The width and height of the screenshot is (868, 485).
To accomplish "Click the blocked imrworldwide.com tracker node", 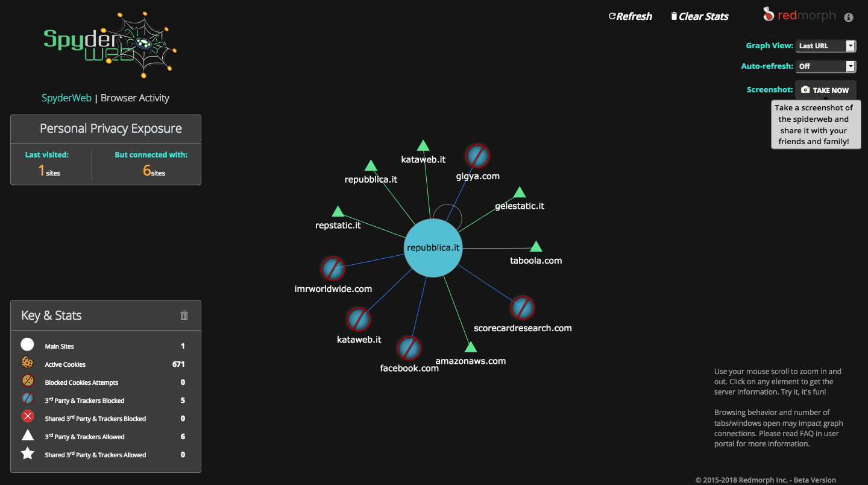I will coord(333,268).
